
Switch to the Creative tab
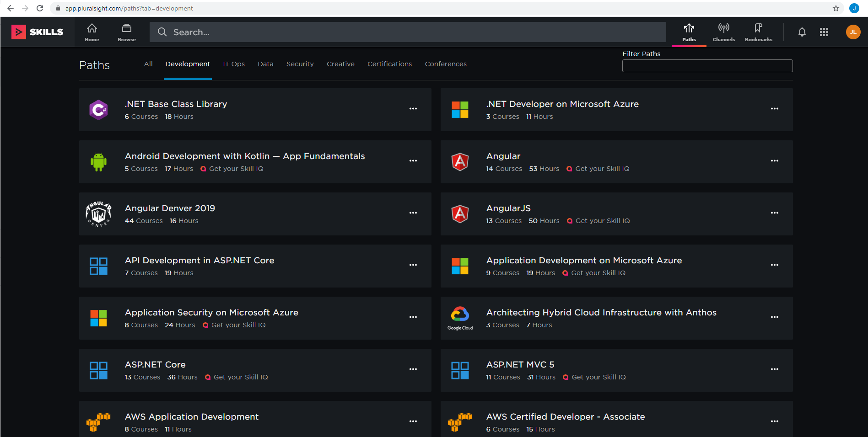coord(340,64)
